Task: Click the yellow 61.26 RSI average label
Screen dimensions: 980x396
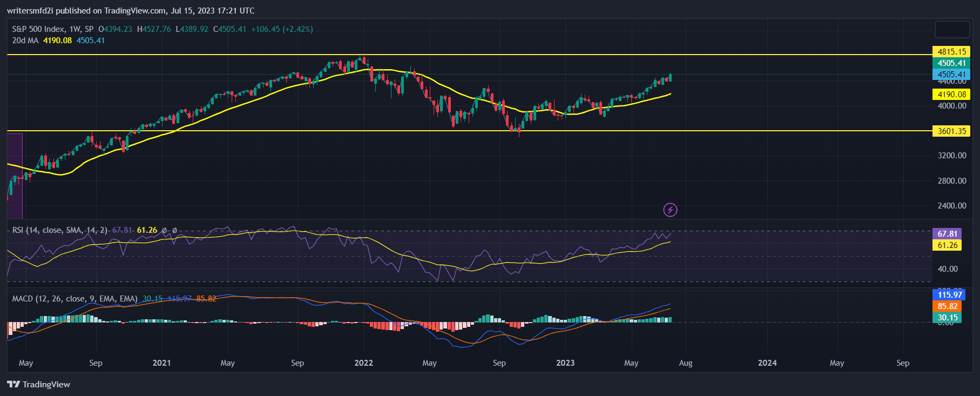Action: (x=947, y=245)
